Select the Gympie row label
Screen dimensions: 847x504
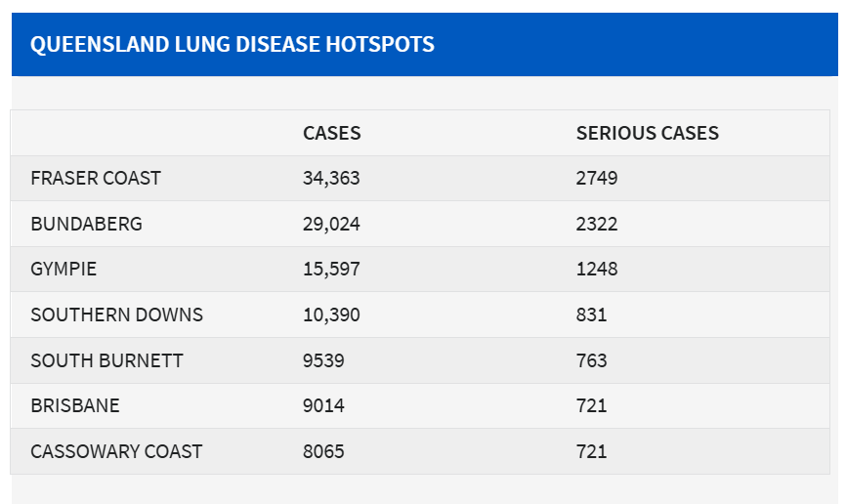pos(64,269)
